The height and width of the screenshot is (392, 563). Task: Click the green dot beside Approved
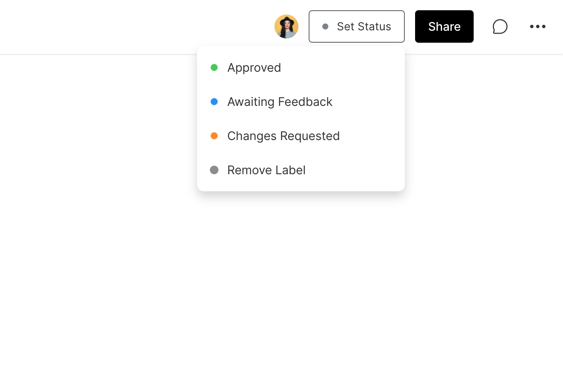point(214,67)
